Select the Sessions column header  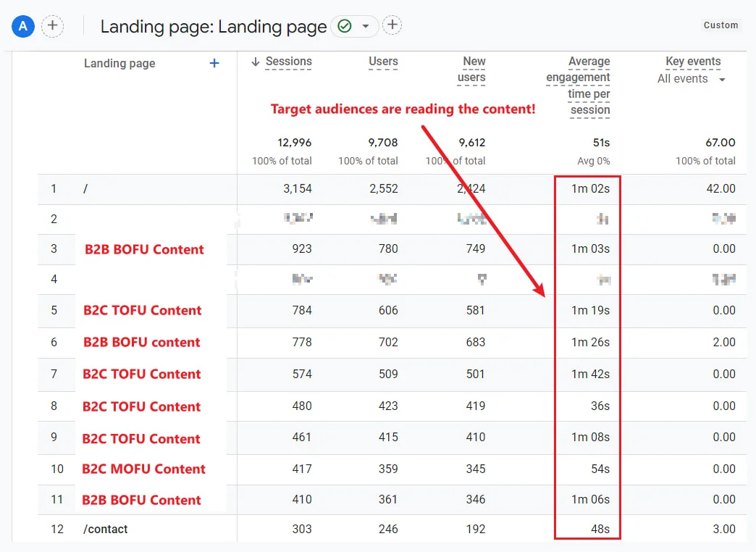[x=288, y=62]
